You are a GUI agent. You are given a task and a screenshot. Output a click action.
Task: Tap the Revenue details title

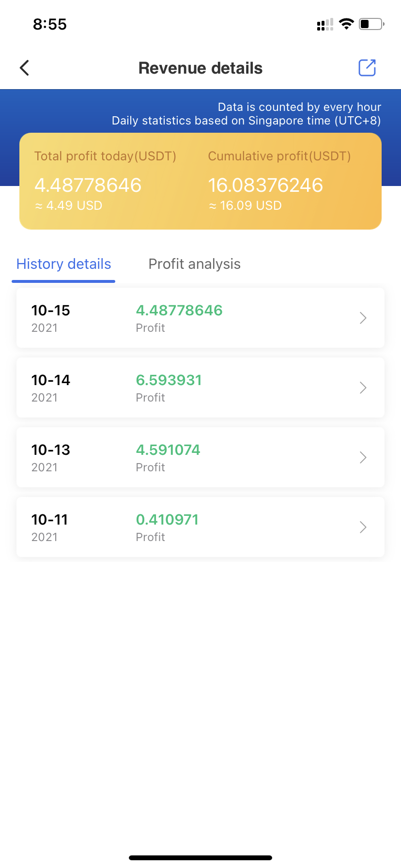[200, 68]
